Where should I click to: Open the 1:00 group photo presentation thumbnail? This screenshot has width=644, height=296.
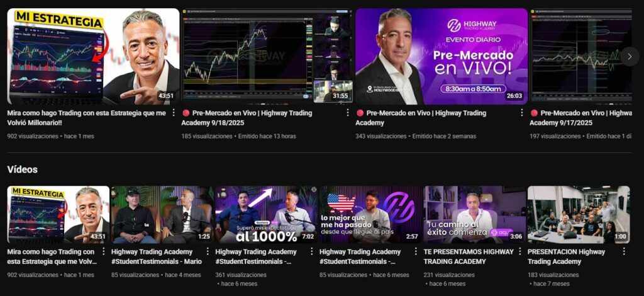click(579, 215)
